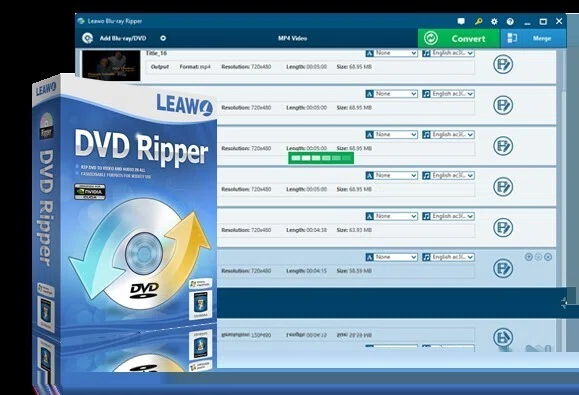The height and width of the screenshot is (395, 579).
Task: Click the move-down arrow circle in the 58.59 MB row
Action: (538, 257)
